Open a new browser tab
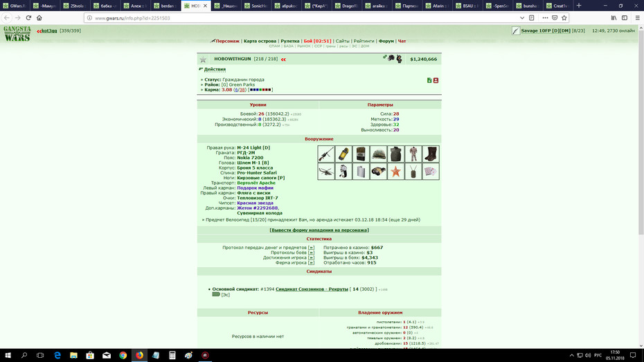The image size is (644, 362). 579,6
